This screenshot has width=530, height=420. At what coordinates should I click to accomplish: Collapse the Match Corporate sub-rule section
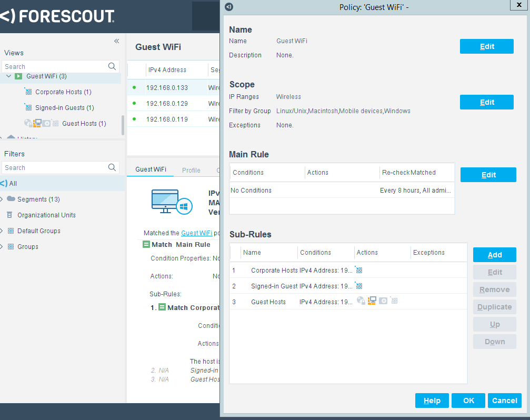[x=162, y=307]
